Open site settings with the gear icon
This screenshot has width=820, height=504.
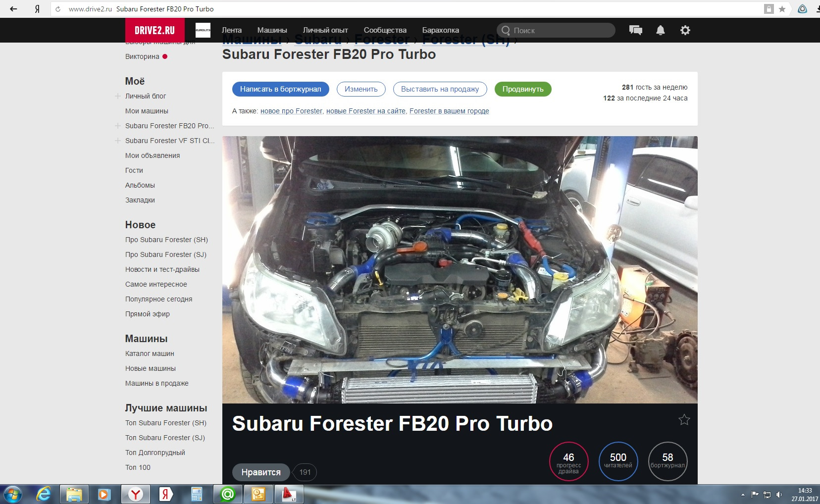685,30
